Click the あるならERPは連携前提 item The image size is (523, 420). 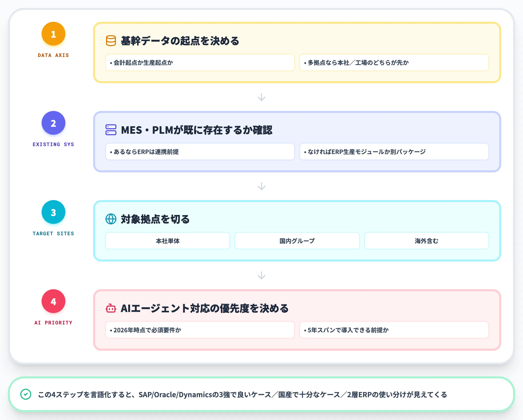click(200, 152)
